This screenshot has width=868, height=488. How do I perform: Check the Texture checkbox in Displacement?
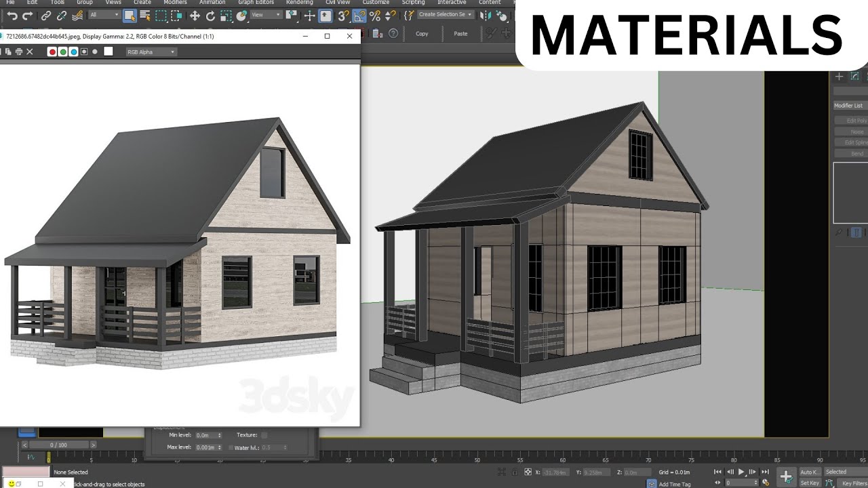[x=264, y=435]
